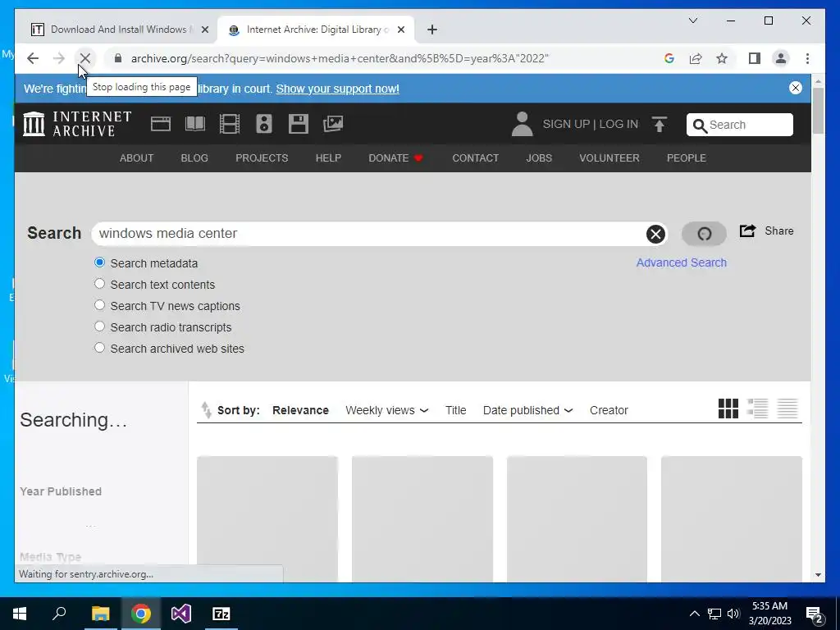Open the HELP menu item
Viewport: 840px width, 630px height.
pos(328,158)
